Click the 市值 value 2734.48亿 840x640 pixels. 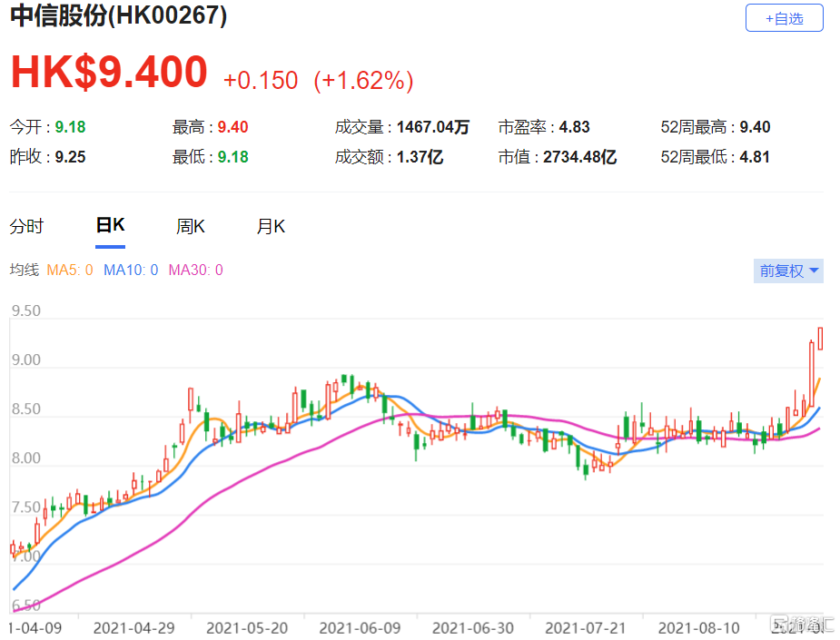pyautogui.click(x=579, y=157)
